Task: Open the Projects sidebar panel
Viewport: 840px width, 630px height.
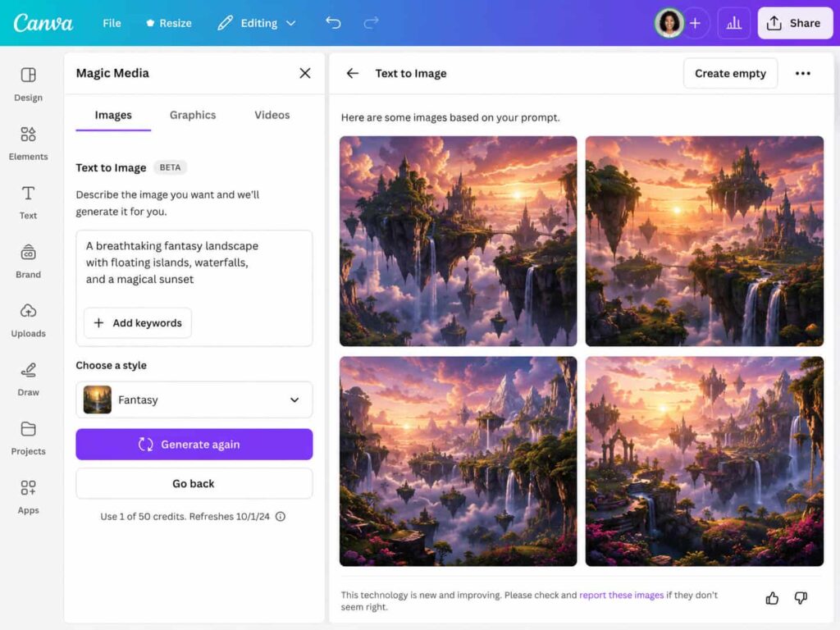Action: 29,438
